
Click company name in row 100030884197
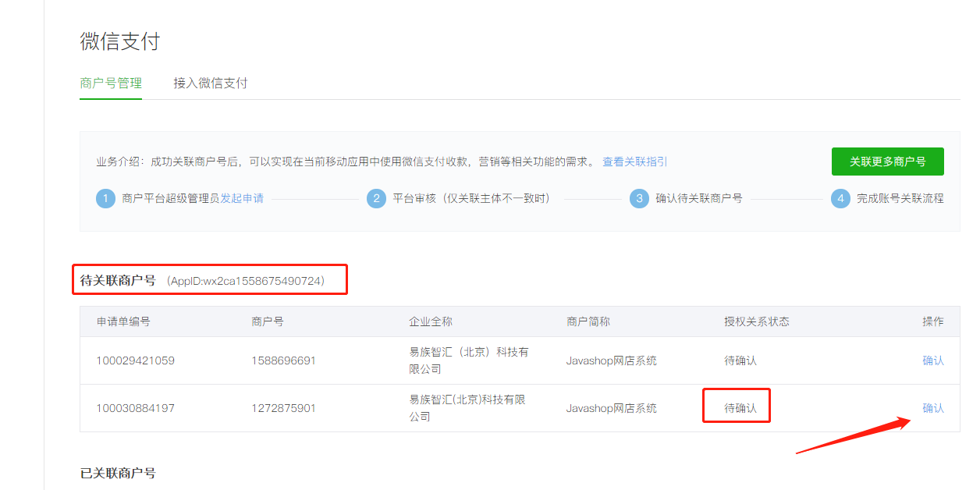467,408
